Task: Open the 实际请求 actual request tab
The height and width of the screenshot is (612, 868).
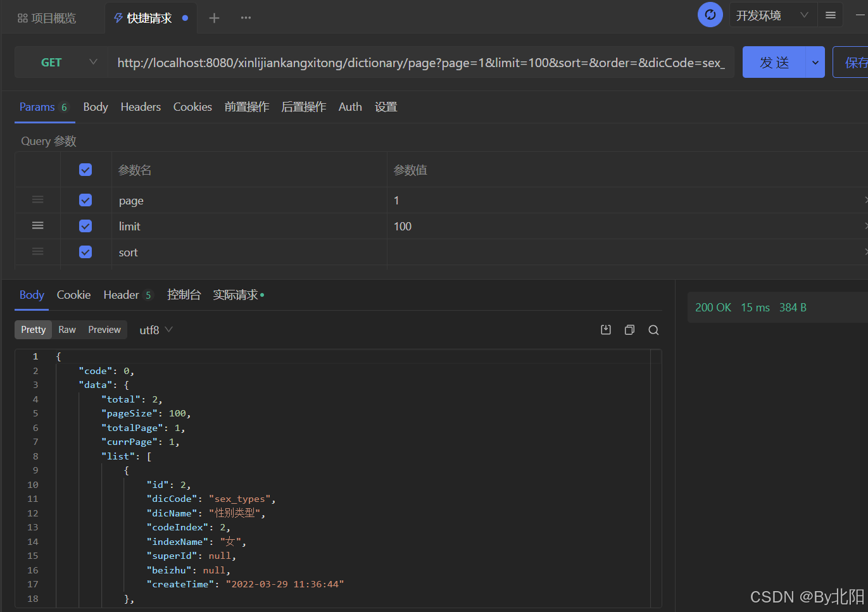Action: pyautogui.click(x=238, y=295)
